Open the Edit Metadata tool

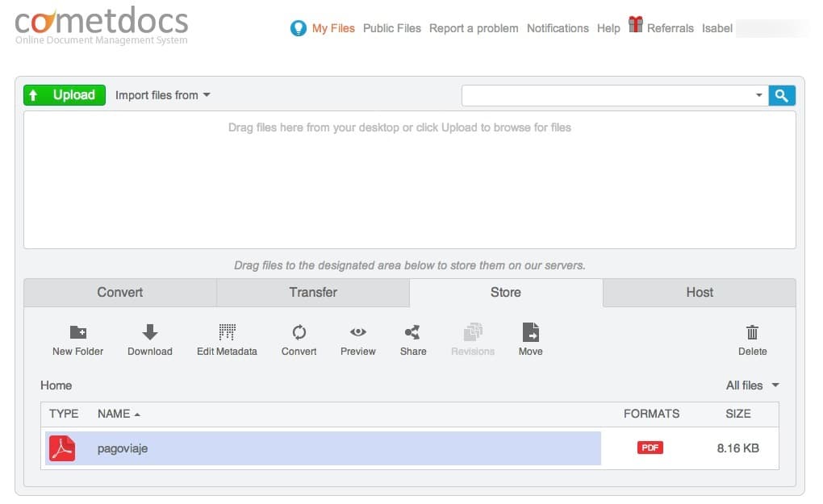click(227, 332)
